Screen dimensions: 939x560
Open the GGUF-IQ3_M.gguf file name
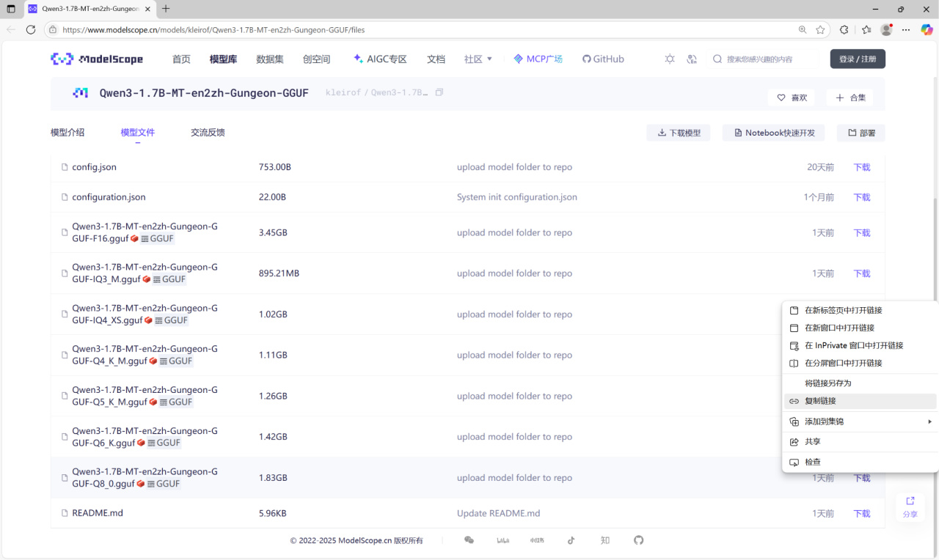(145, 273)
